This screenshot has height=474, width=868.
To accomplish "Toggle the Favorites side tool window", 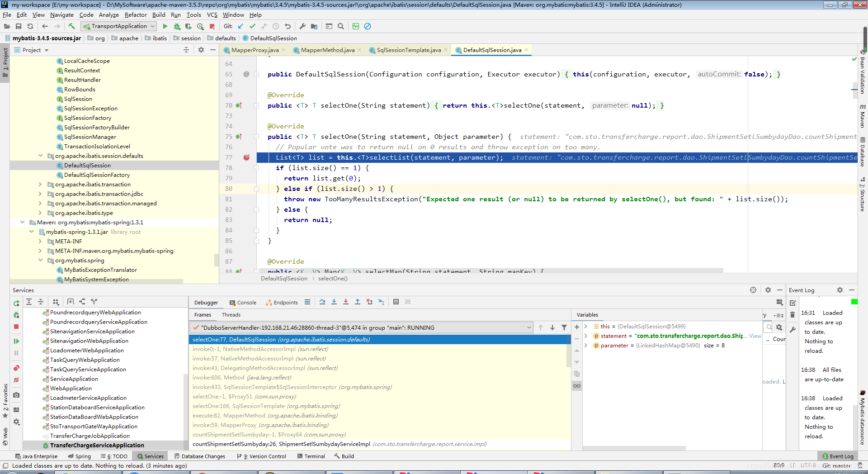I will click(5, 401).
